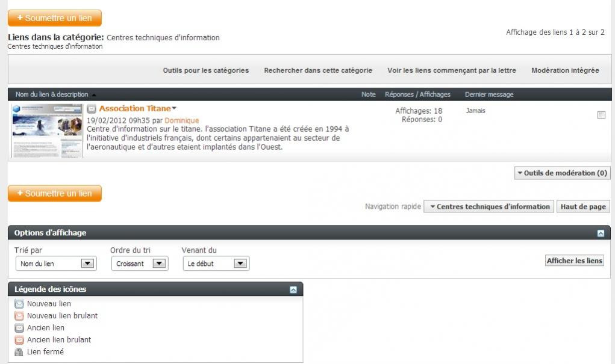Screen dimensions: 615x364
Task: Click the envelope icon beside Association Titane
Action: 92,109
